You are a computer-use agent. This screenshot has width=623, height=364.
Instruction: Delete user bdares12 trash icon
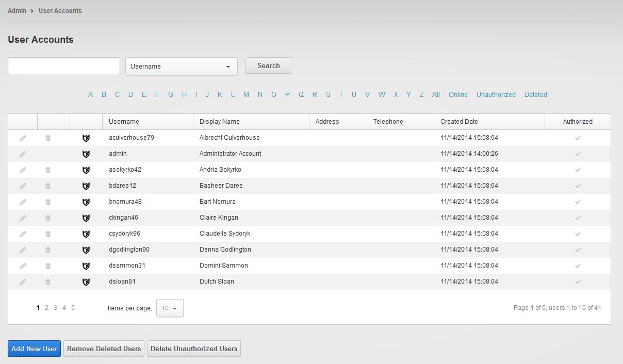[x=48, y=186]
